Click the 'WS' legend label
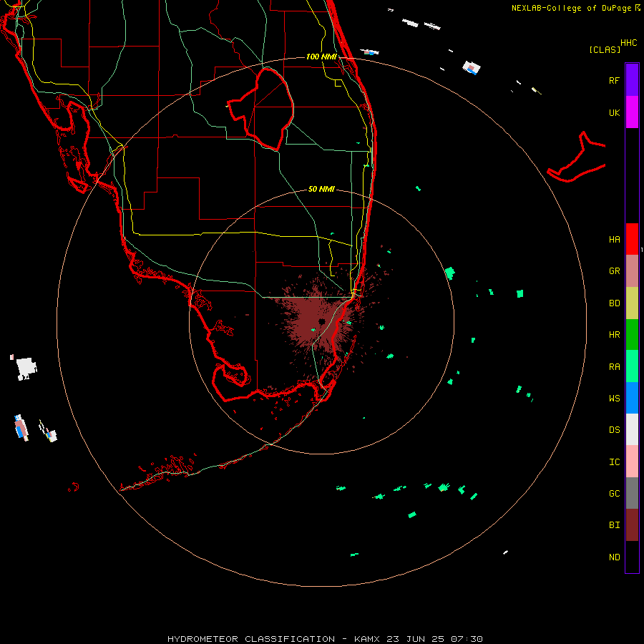644x644 pixels. [x=614, y=399]
